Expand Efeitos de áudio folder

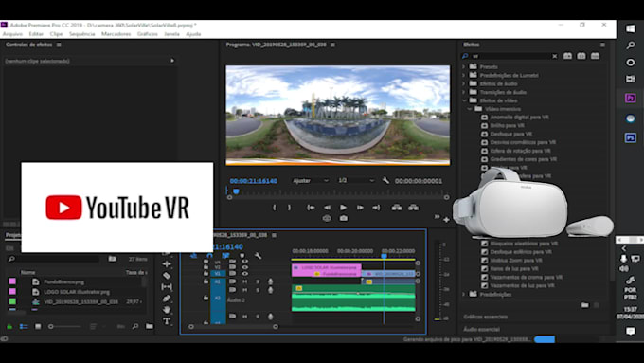pos(464,83)
